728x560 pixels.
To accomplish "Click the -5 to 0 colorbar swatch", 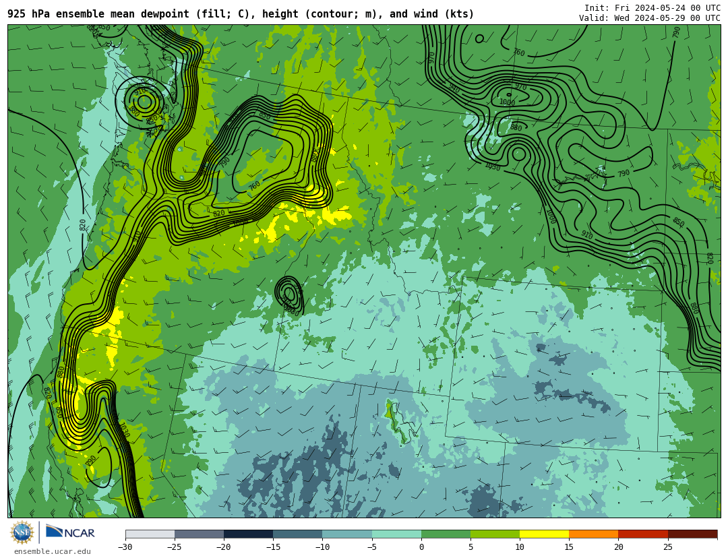I will click(x=396, y=534).
